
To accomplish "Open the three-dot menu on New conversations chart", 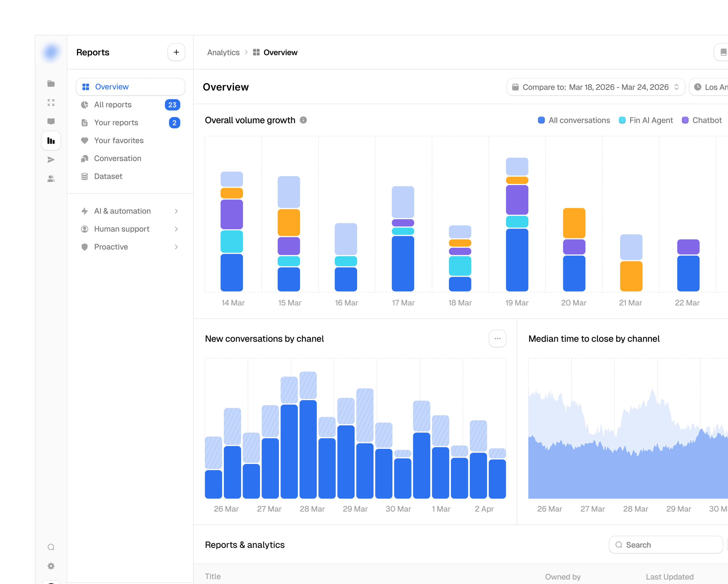I will click(497, 338).
